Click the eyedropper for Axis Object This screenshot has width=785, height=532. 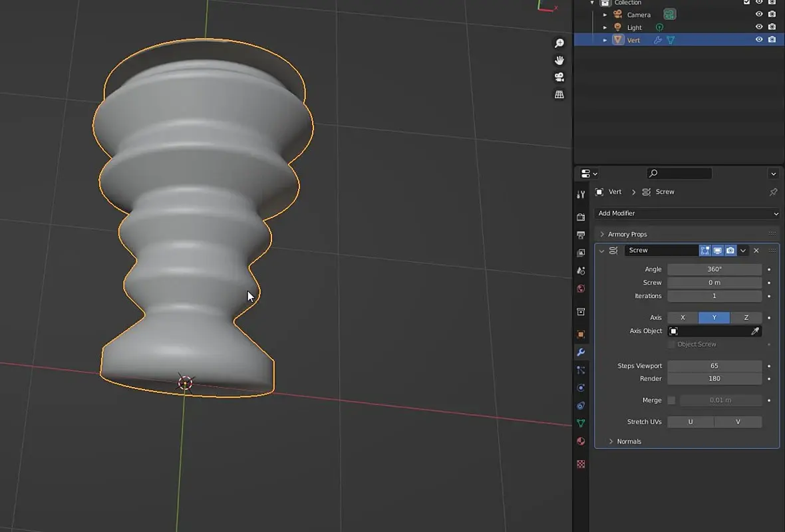(x=755, y=331)
